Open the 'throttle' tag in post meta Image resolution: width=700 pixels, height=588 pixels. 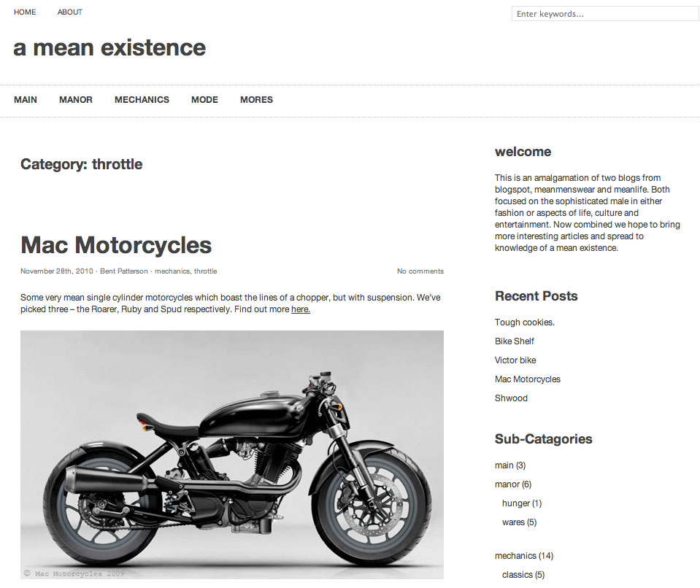coord(205,271)
